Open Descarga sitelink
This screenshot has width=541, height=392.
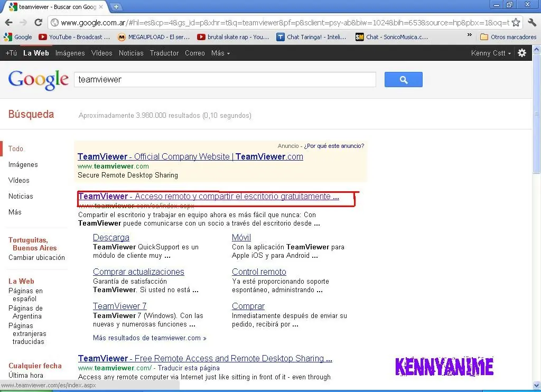(111, 237)
